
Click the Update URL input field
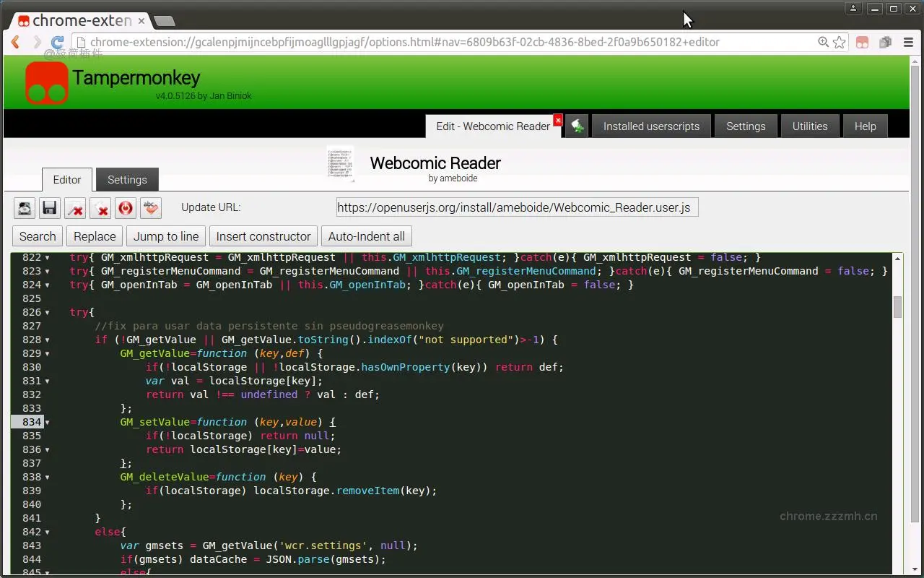[x=517, y=207]
